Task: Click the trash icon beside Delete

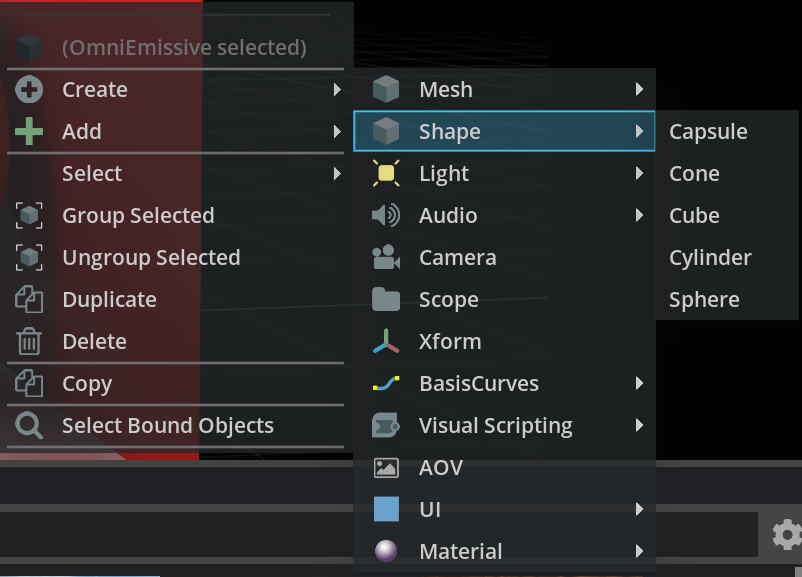Action: click(30, 342)
